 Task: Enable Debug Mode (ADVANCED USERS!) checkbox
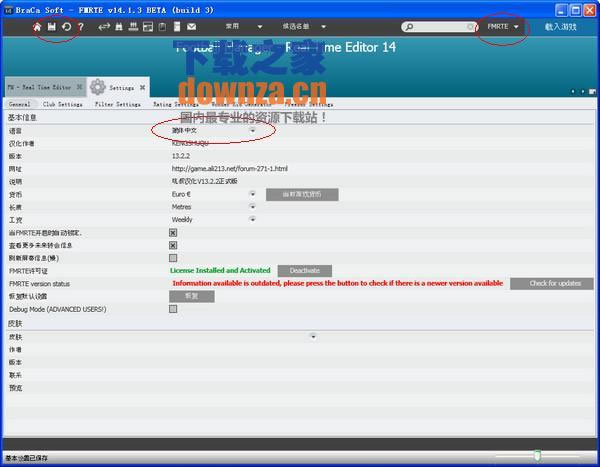(173, 309)
